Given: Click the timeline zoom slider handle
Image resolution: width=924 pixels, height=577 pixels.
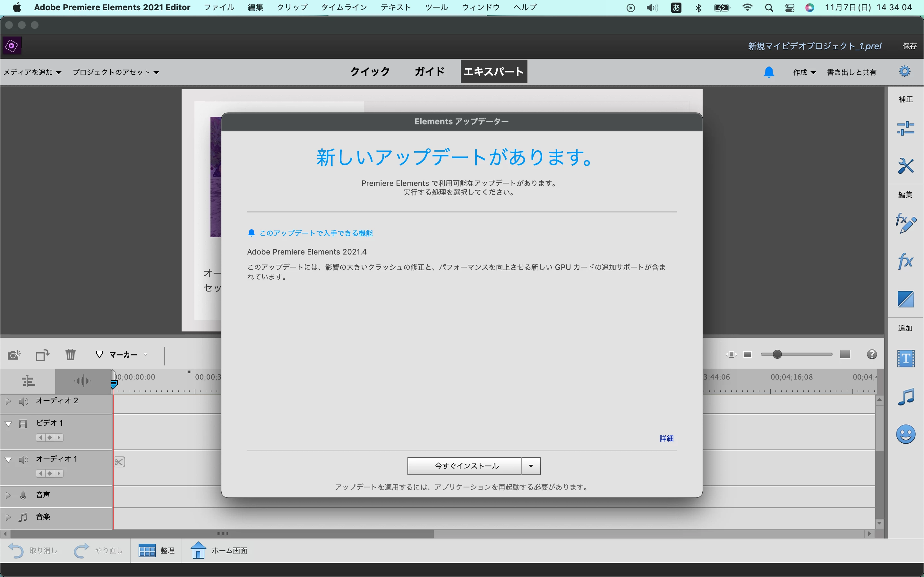Looking at the screenshot, I should pos(777,355).
